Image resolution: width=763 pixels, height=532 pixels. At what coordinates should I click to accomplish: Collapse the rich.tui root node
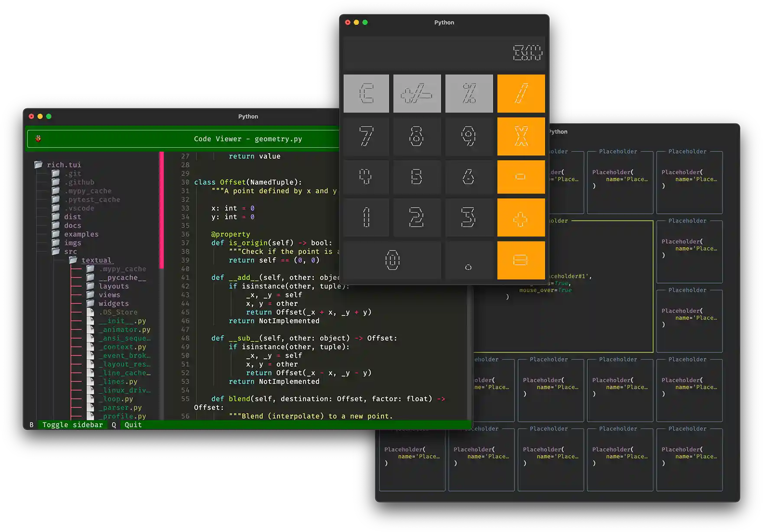63,165
